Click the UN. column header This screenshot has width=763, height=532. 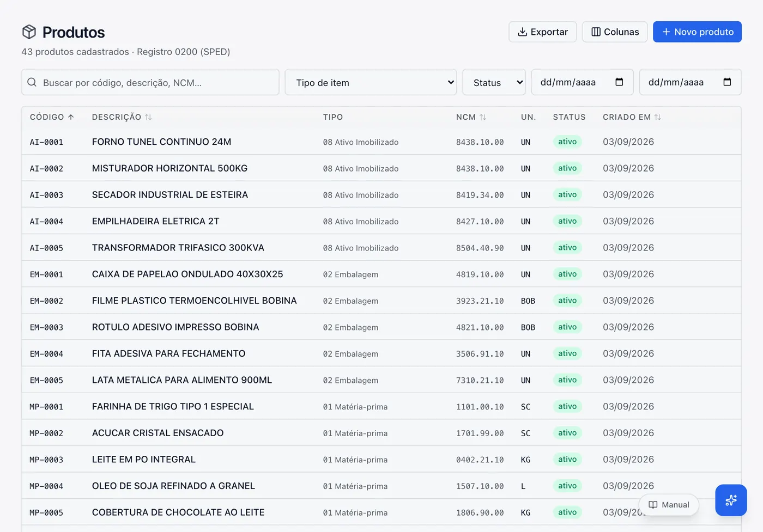[x=529, y=117]
